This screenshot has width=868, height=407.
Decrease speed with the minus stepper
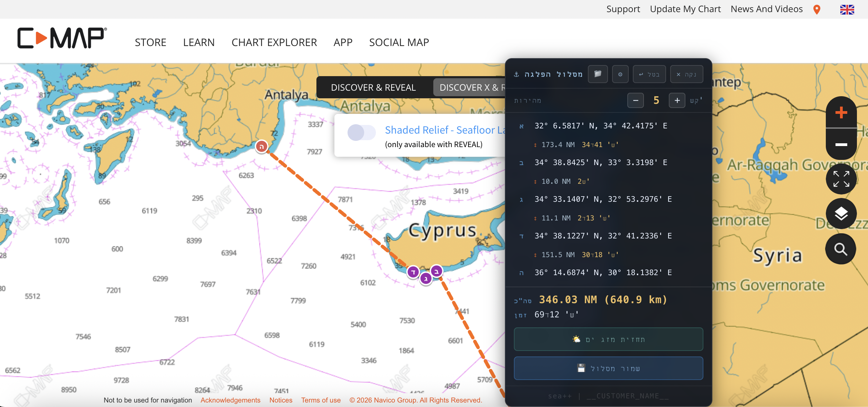pos(636,100)
